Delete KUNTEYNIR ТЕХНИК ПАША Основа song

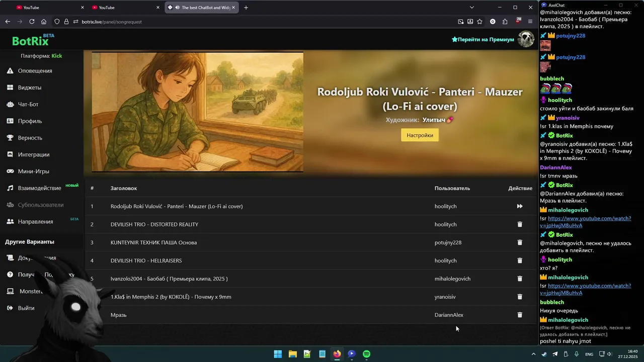520,242
